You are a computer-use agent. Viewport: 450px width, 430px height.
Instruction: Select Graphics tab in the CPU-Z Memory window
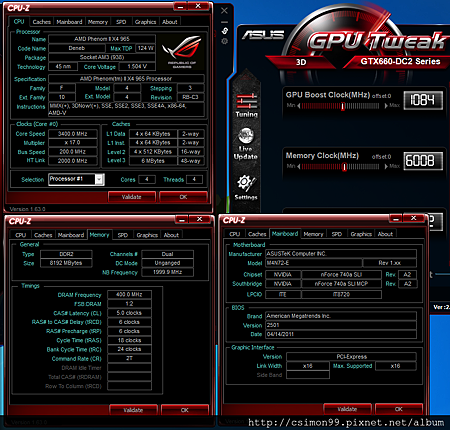coord(147,235)
